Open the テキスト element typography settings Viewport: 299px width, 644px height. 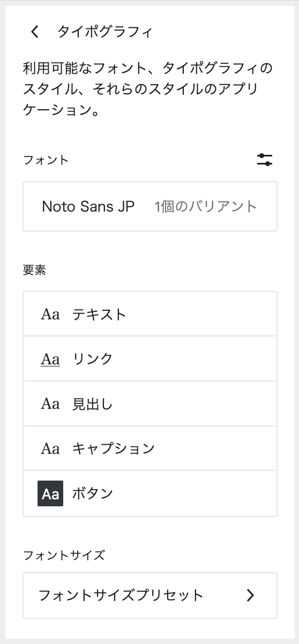[x=150, y=314]
